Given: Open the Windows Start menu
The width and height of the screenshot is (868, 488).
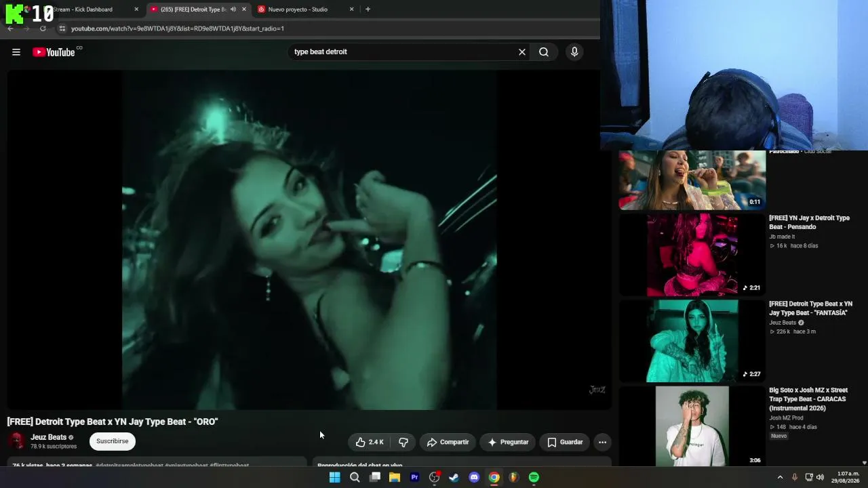Looking at the screenshot, I should (x=334, y=477).
